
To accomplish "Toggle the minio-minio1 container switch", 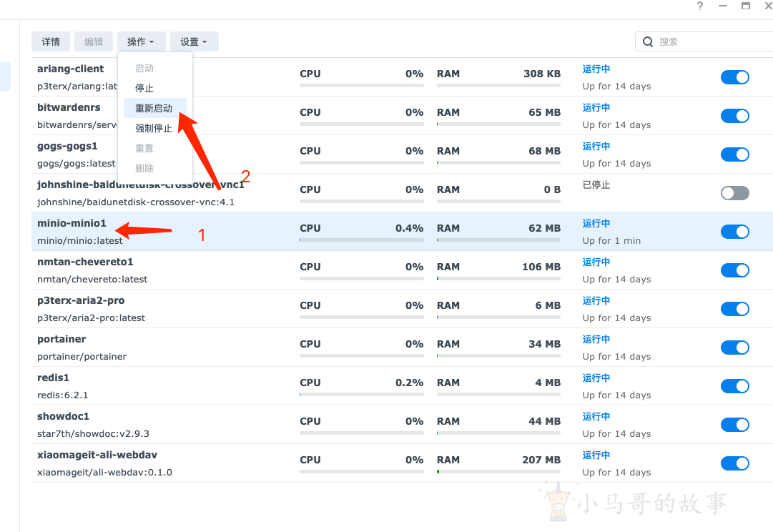I will pyautogui.click(x=735, y=232).
